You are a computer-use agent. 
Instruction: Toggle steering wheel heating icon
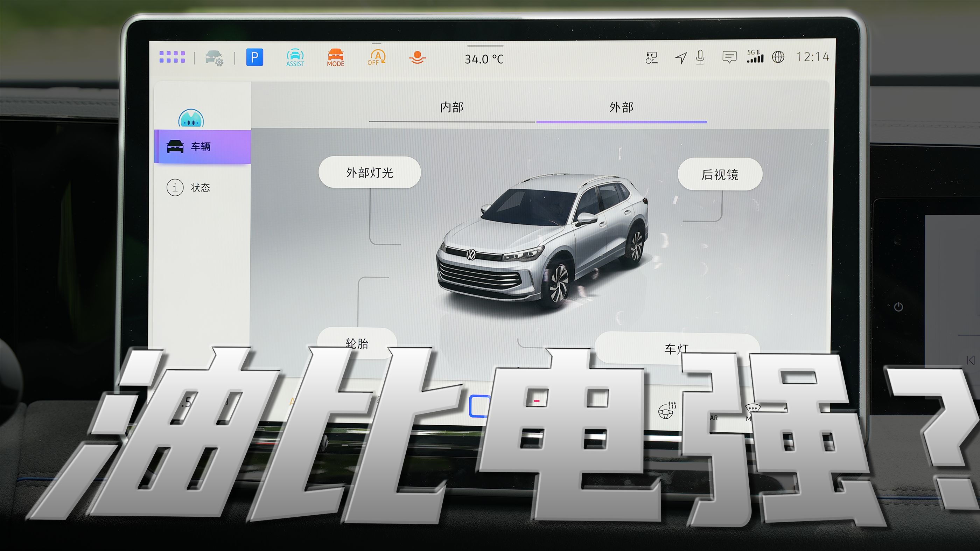tap(666, 410)
